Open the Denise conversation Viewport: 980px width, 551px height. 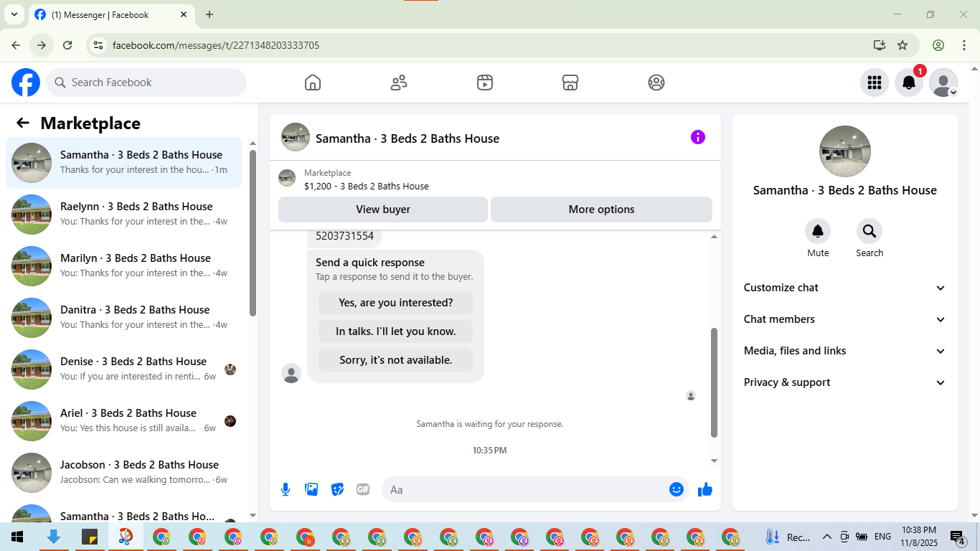[x=124, y=369]
